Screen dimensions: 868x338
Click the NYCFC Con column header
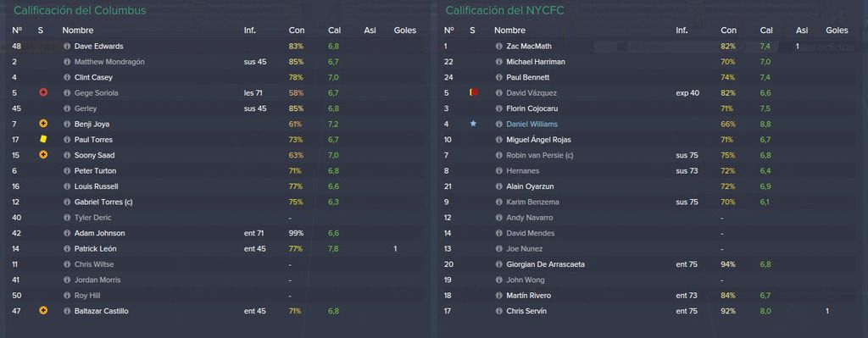[x=728, y=30]
